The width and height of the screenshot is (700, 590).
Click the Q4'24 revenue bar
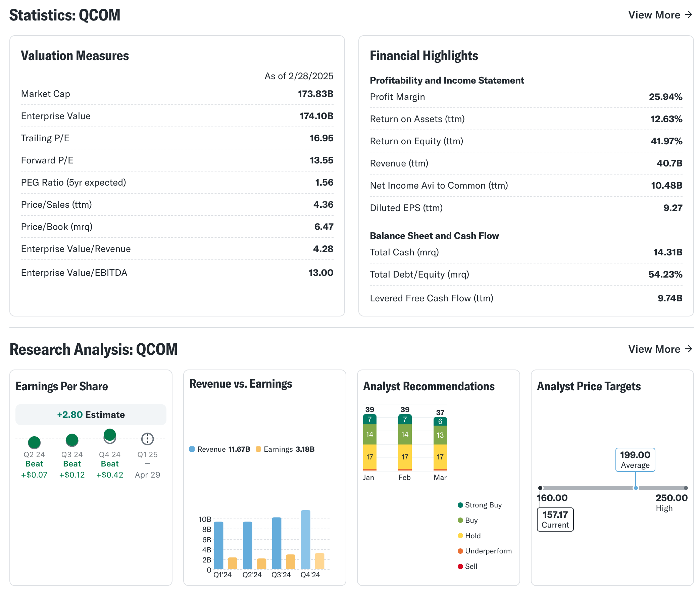tap(305, 540)
